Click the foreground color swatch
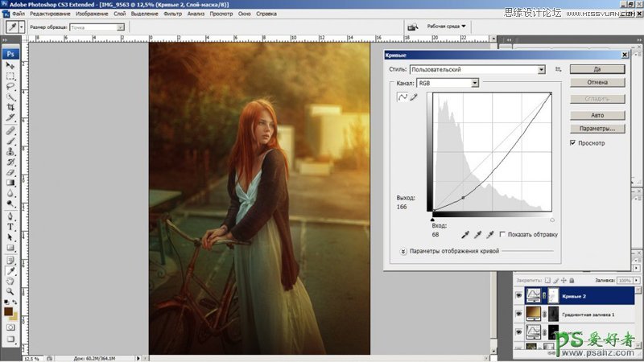Screen dimensions: 644x362 click(x=8, y=311)
